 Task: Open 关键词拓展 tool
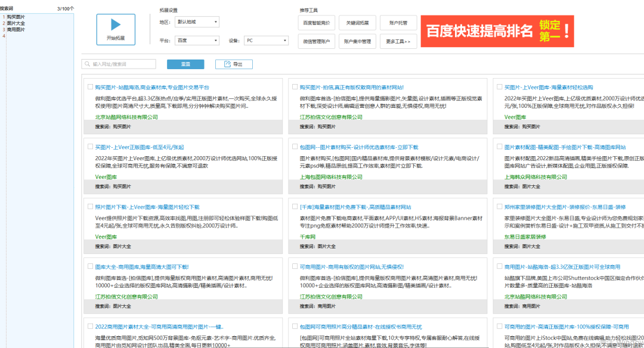[357, 23]
